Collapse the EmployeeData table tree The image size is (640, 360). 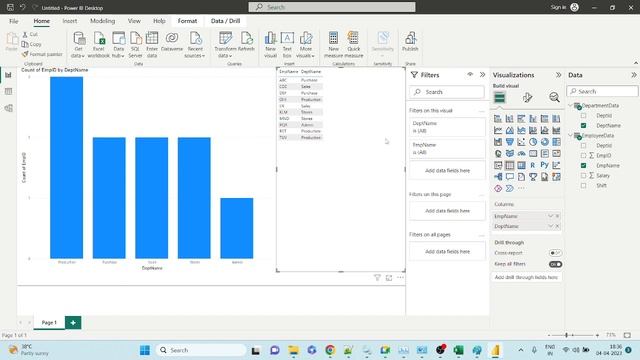[x=571, y=135]
